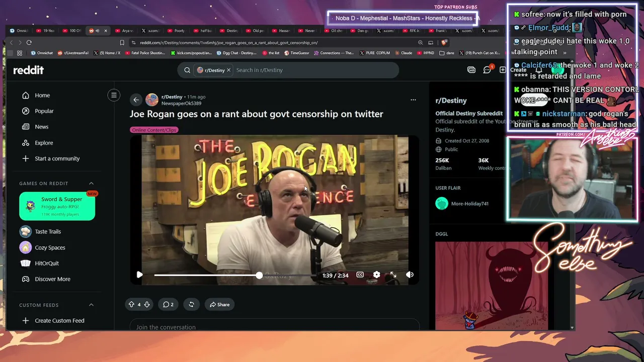Switch to the 'Poorly' YouTube tab
The image size is (644, 362).
[176, 31]
